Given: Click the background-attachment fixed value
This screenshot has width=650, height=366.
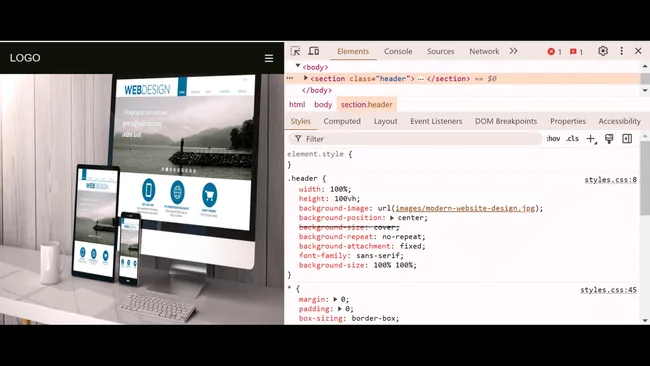Looking at the screenshot, I should [x=410, y=246].
